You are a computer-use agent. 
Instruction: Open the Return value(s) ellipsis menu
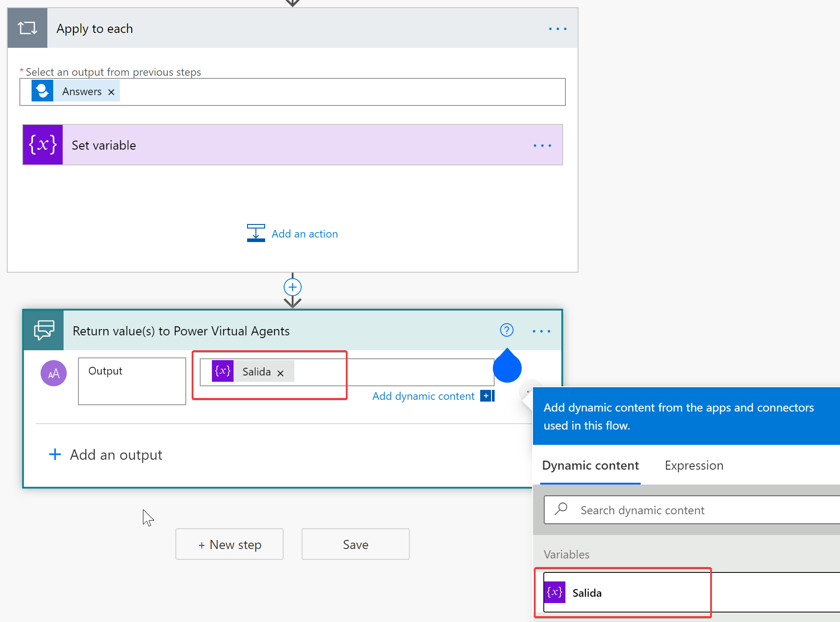click(541, 331)
